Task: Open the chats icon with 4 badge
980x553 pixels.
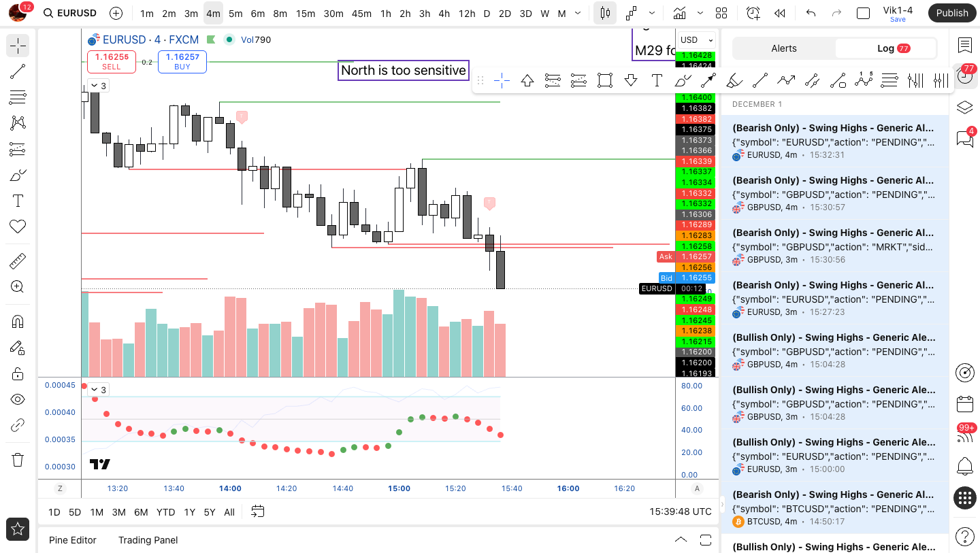Action: pos(965,138)
